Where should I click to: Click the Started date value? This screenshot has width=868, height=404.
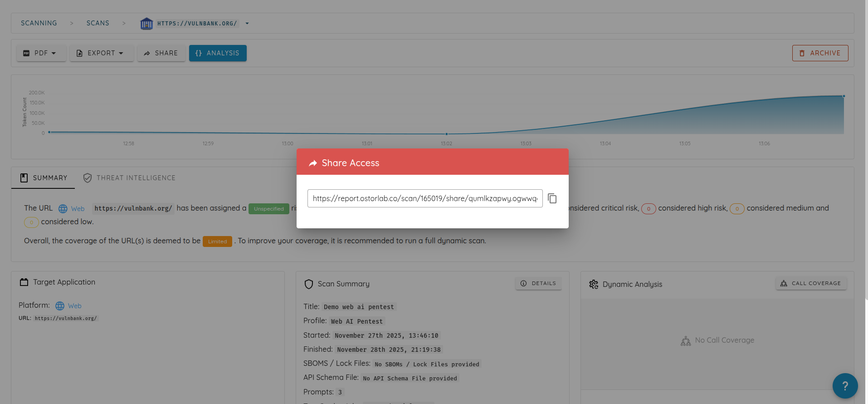(x=387, y=335)
